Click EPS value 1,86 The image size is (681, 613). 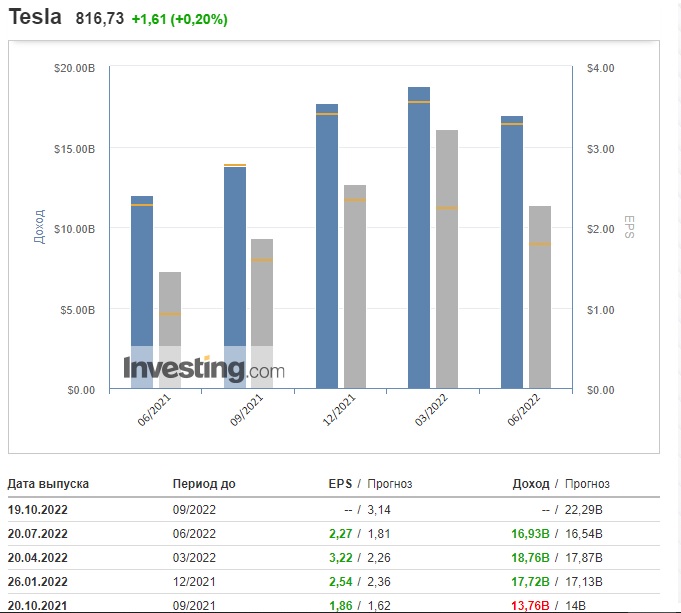[x=340, y=605]
